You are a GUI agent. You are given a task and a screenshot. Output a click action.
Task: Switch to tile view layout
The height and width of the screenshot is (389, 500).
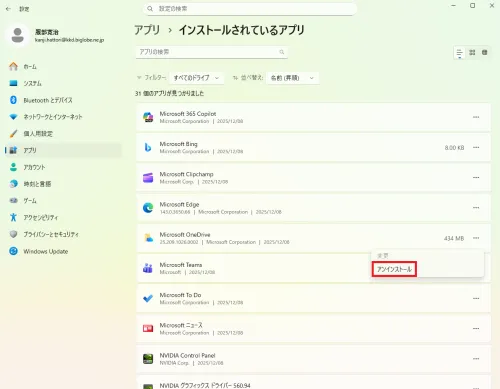coord(485,53)
